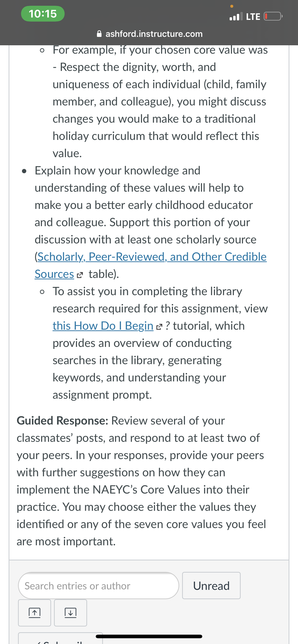Tap external link icon after Sources
This screenshot has height=644, width=298.
[x=79, y=275]
